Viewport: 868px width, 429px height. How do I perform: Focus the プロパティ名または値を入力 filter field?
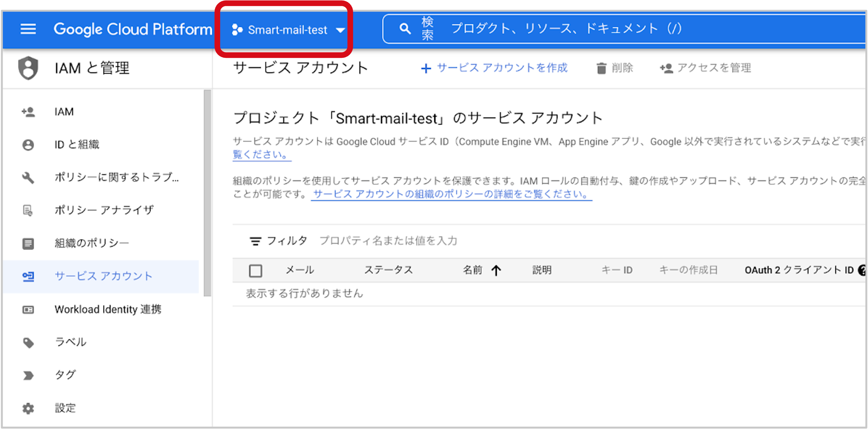389,241
